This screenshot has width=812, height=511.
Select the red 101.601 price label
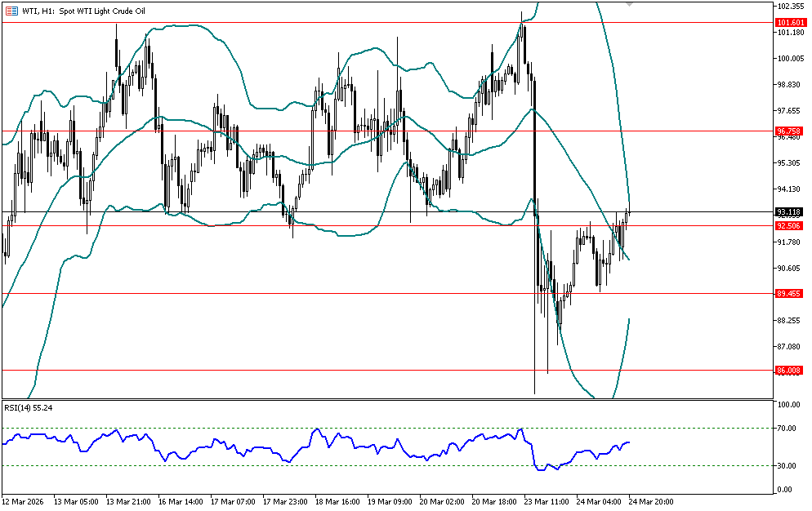(x=790, y=23)
